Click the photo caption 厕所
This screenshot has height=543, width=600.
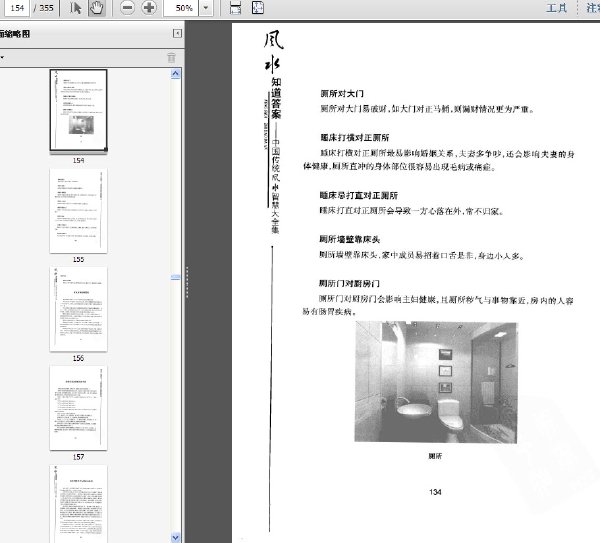pos(435,456)
